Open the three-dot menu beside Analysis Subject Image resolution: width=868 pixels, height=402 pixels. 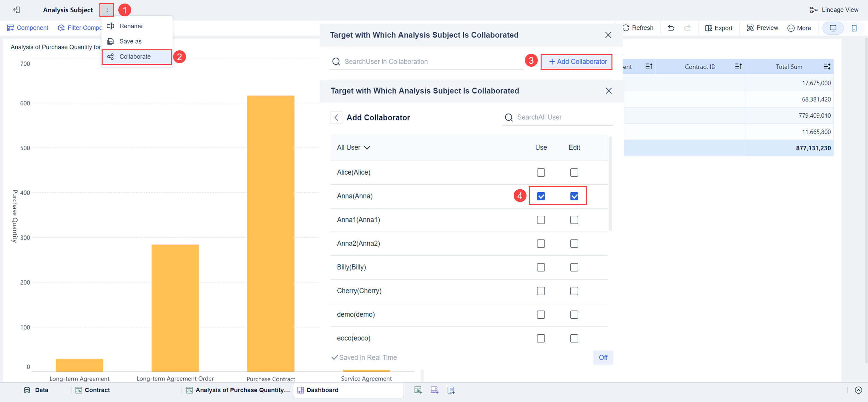[x=107, y=10]
